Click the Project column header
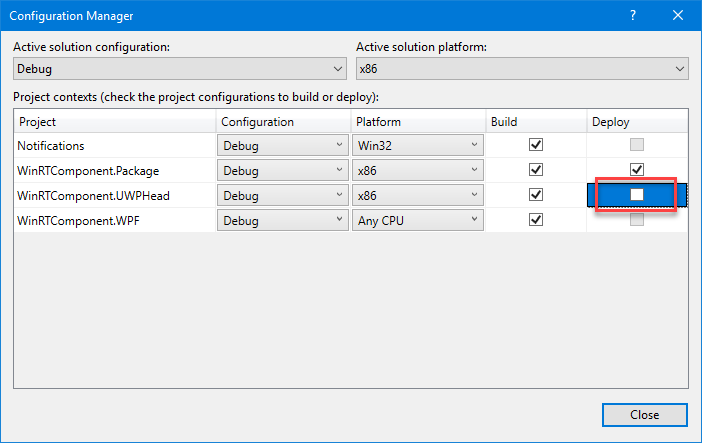This screenshot has width=702, height=443. [115, 122]
